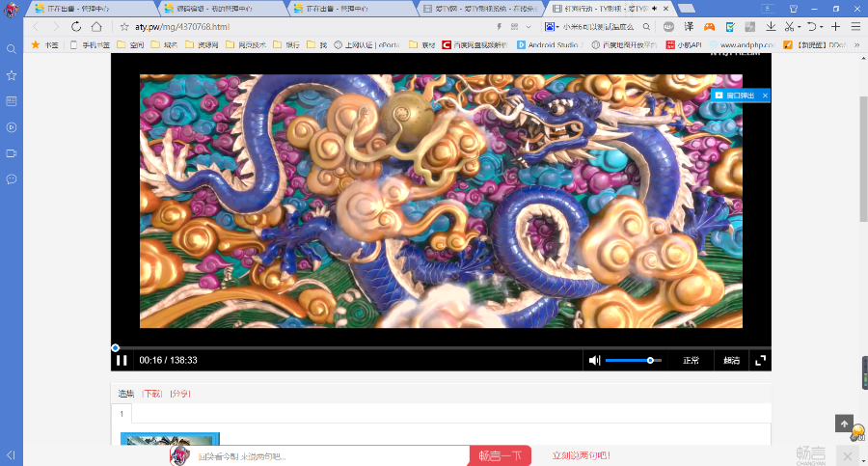
Task: Seek on the video progress bar
Action: click(441, 348)
